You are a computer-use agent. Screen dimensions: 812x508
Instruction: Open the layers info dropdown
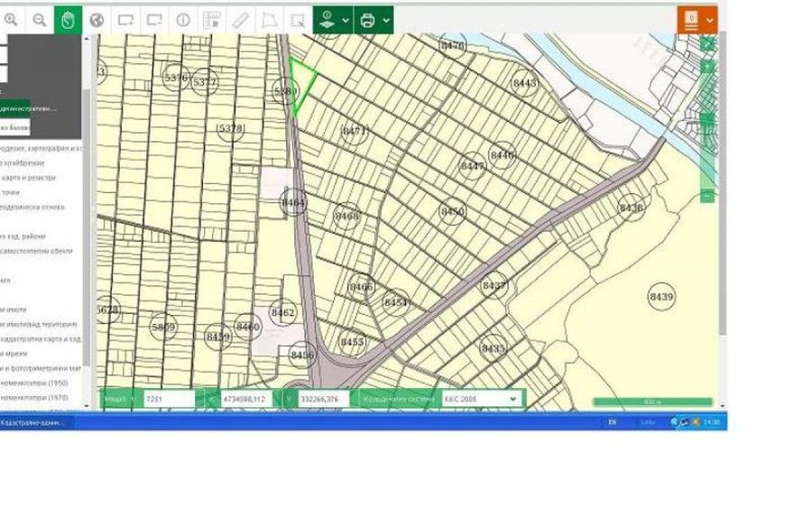pyautogui.click(x=335, y=19)
